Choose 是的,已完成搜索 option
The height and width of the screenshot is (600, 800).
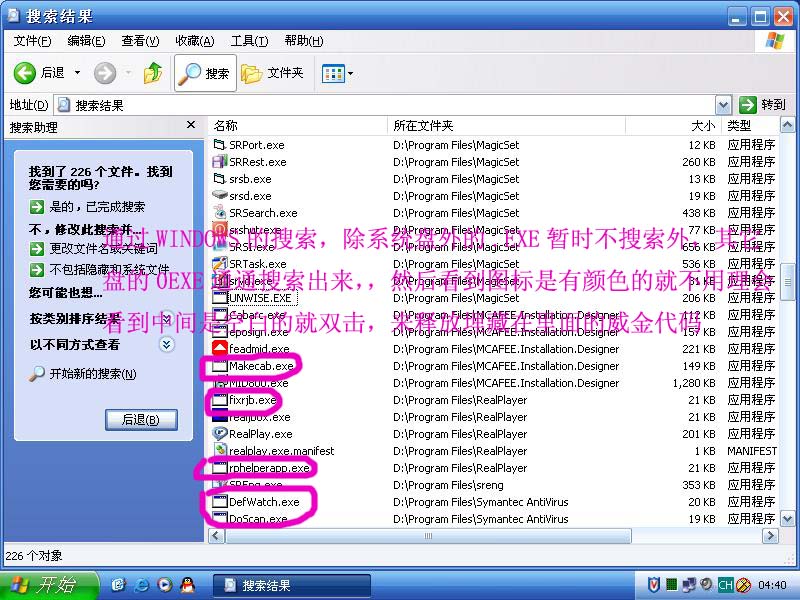pyautogui.click(x=88, y=207)
